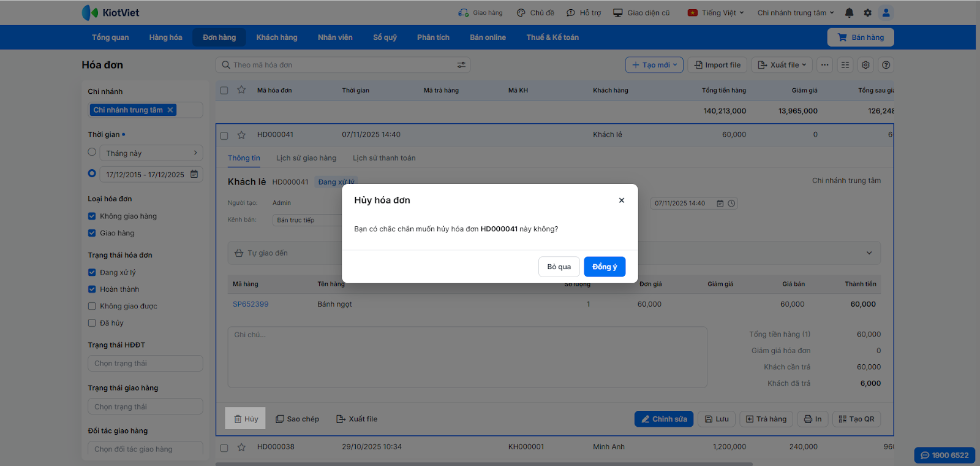Uncheck Không giao hàng filter

(x=92, y=216)
